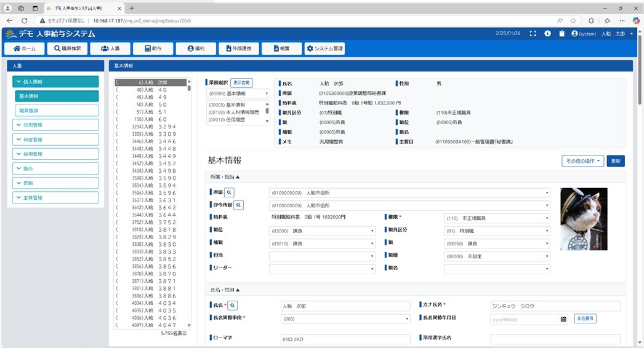Click the info circle icon in header

click(547, 34)
